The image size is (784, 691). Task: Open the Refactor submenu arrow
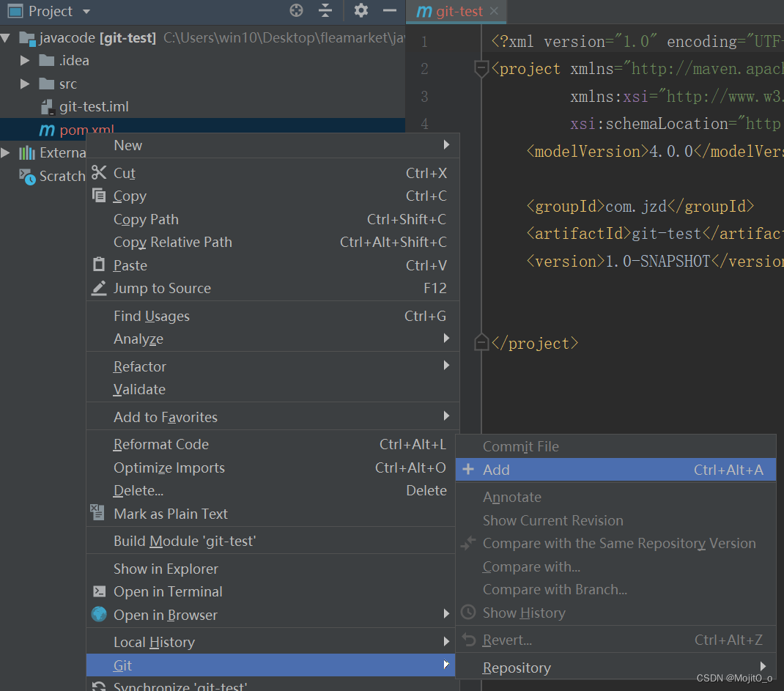coord(446,366)
